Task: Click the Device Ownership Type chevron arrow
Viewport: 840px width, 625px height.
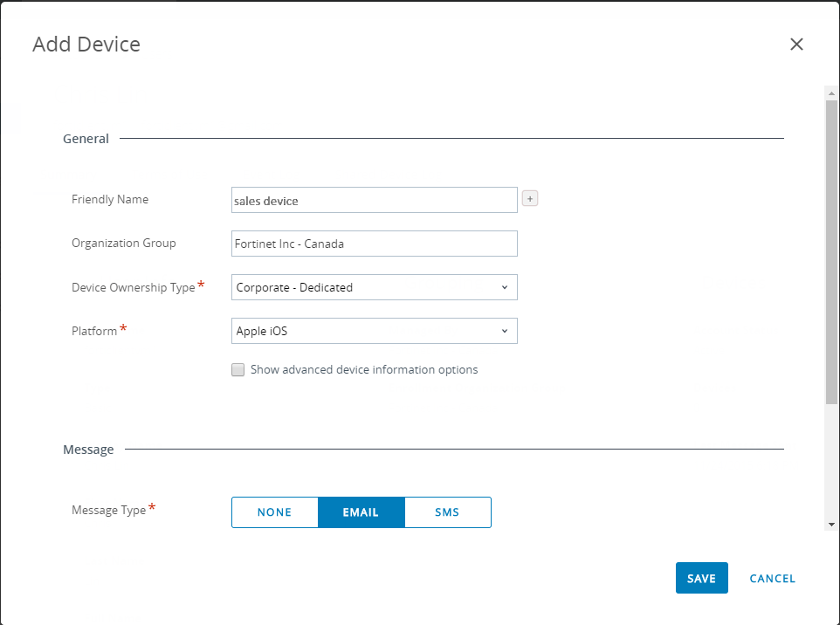Action: tap(505, 287)
